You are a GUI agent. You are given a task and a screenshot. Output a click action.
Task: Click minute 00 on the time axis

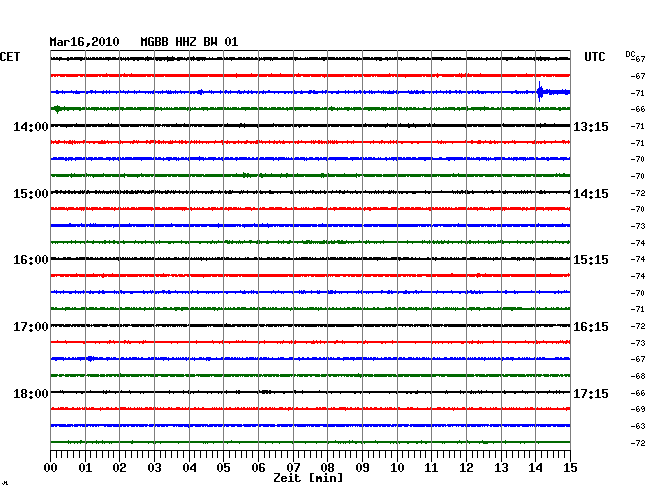(x=51, y=468)
